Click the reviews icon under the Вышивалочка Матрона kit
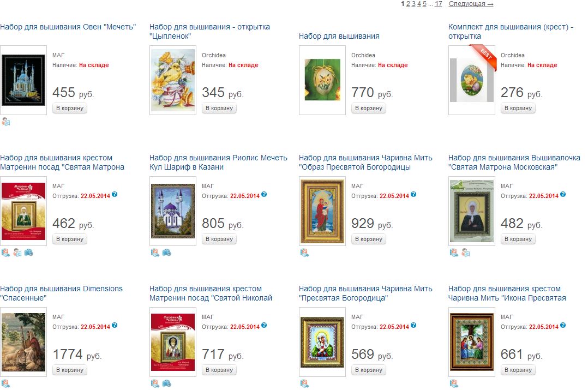Image resolution: width=588 pixels, height=390 pixels. point(466,253)
